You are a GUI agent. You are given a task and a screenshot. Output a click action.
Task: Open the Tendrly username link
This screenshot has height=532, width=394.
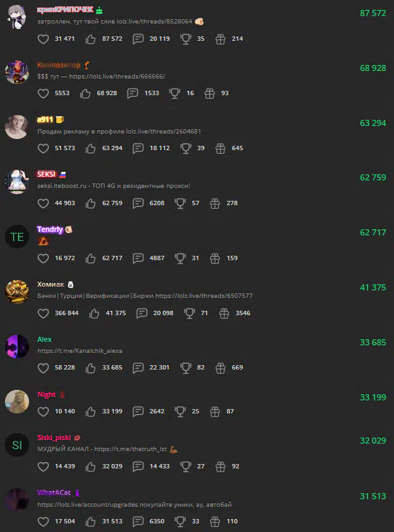pos(50,229)
